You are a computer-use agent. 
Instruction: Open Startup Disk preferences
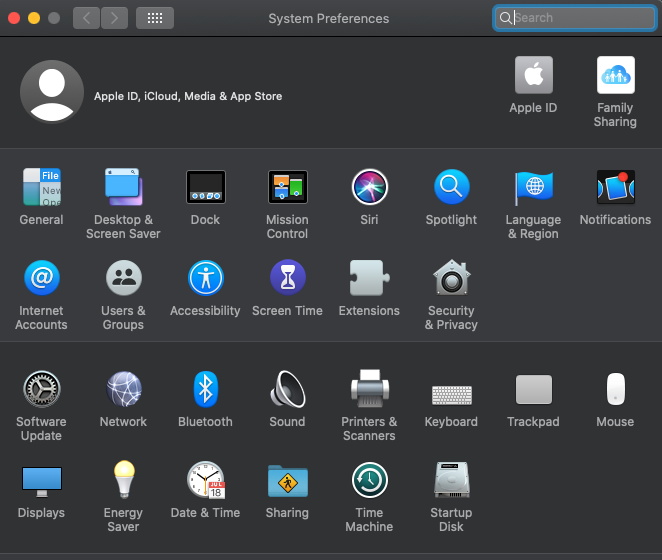pyautogui.click(x=451, y=480)
